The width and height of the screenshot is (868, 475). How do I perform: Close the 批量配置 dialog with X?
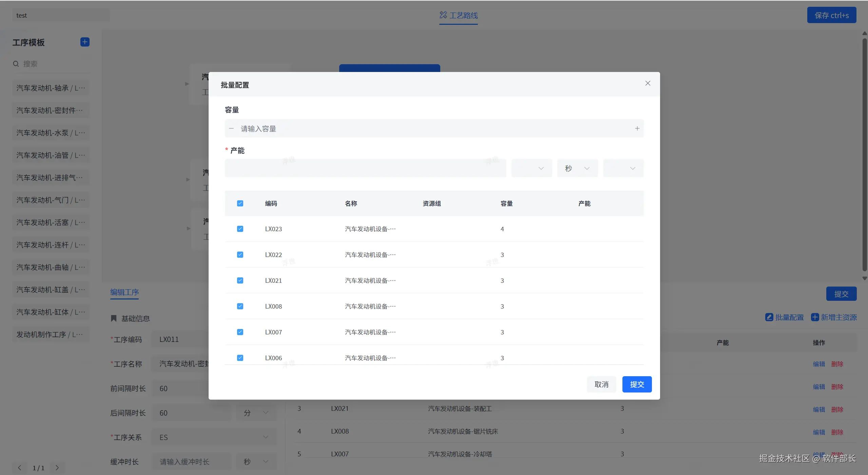click(648, 83)
